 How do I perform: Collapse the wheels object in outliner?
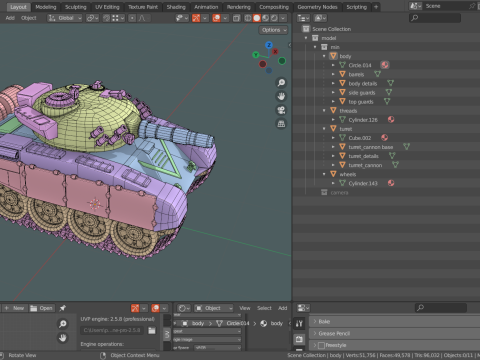pyautogui.click(x=324, y=174)
